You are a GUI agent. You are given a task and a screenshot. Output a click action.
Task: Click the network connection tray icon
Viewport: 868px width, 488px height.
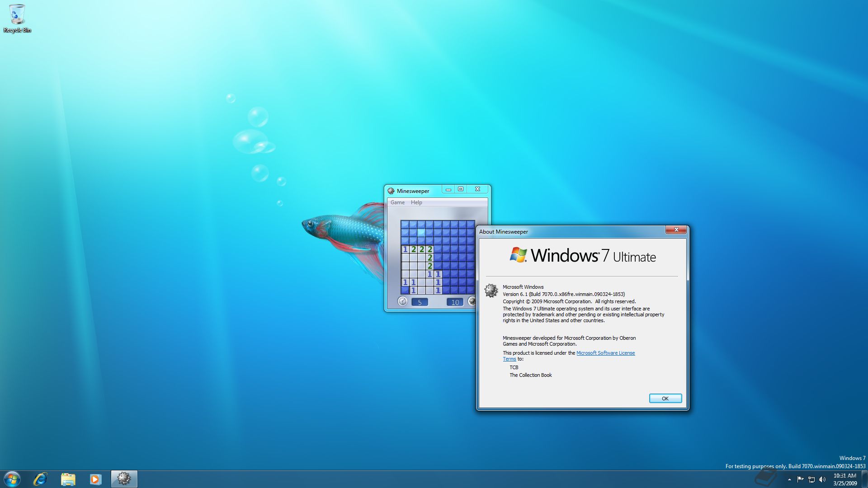pos(811,479)
